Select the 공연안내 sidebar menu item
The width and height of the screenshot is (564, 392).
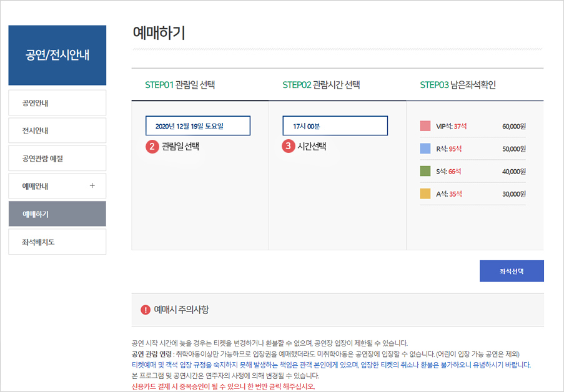click(57, 102)
